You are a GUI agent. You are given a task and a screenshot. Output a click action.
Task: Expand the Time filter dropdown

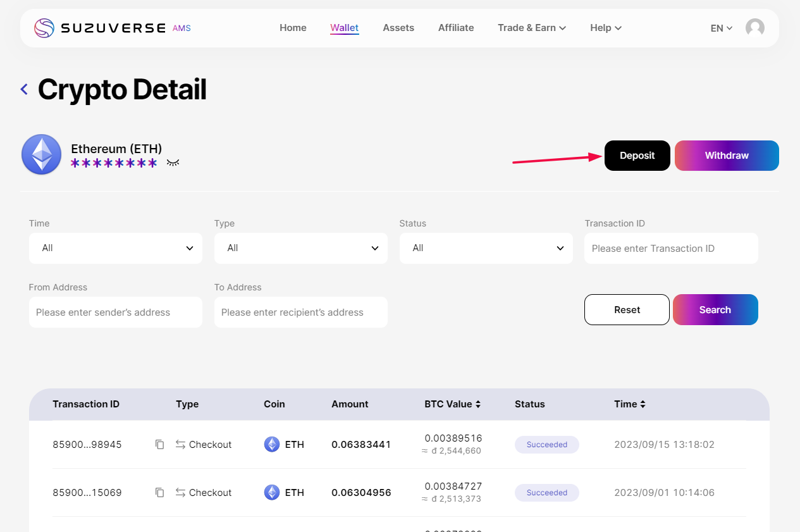116,248
